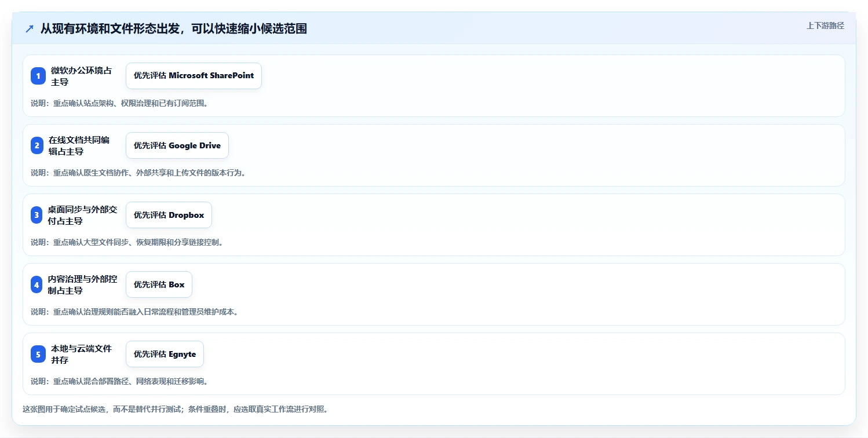Click note about 原生文档协作、外部共享
868x438 pixels.
coord(138,173)
